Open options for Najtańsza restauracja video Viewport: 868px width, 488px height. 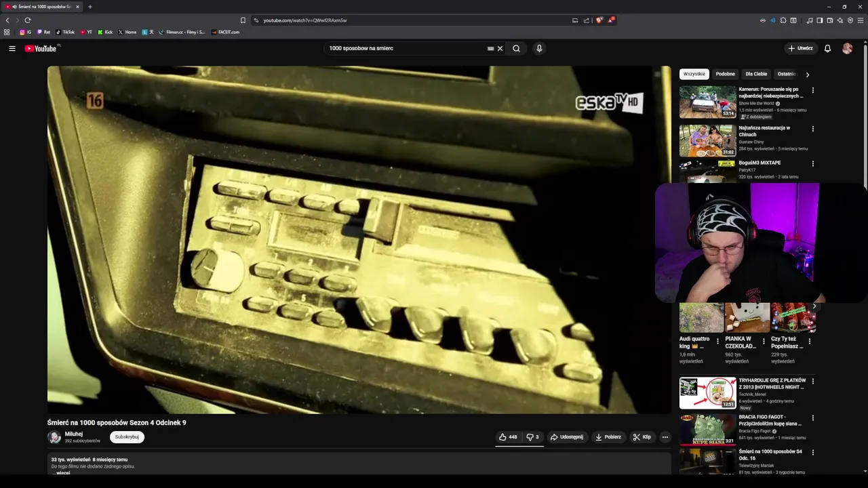812,129
